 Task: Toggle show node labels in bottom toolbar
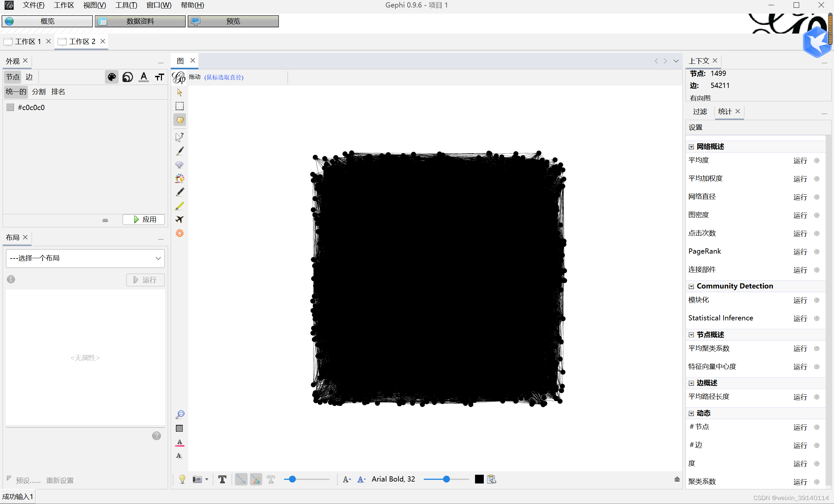click(222, 479)
